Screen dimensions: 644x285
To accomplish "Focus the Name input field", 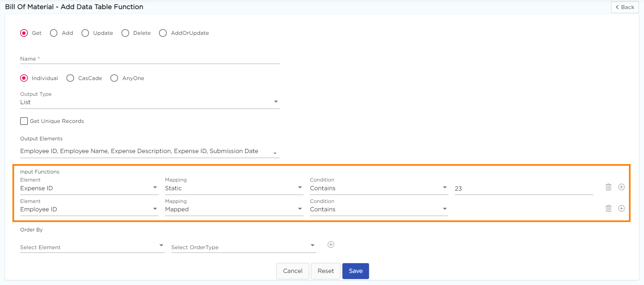I will [150, 59].
